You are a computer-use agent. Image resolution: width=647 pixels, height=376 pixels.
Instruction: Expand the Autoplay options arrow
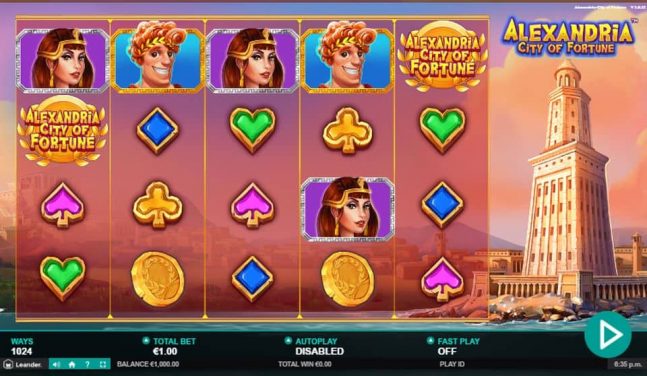coord(288,341)
